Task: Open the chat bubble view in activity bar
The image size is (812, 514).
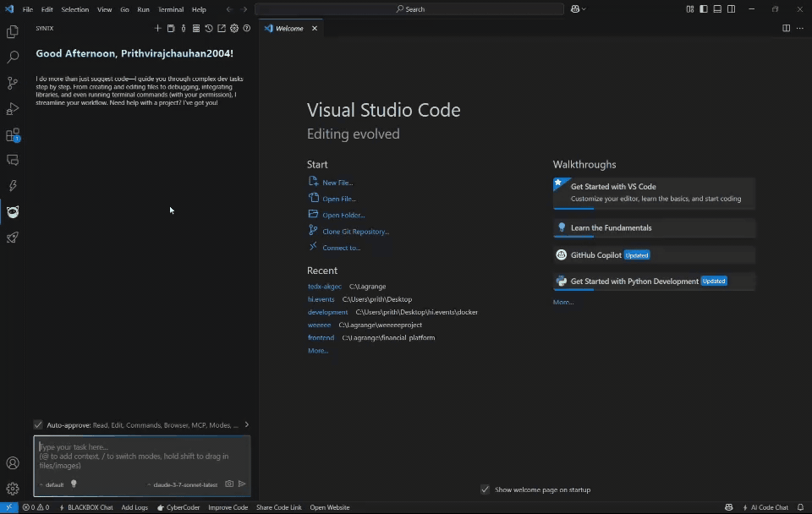Action: pyautogui.click(x=13, y=161)
